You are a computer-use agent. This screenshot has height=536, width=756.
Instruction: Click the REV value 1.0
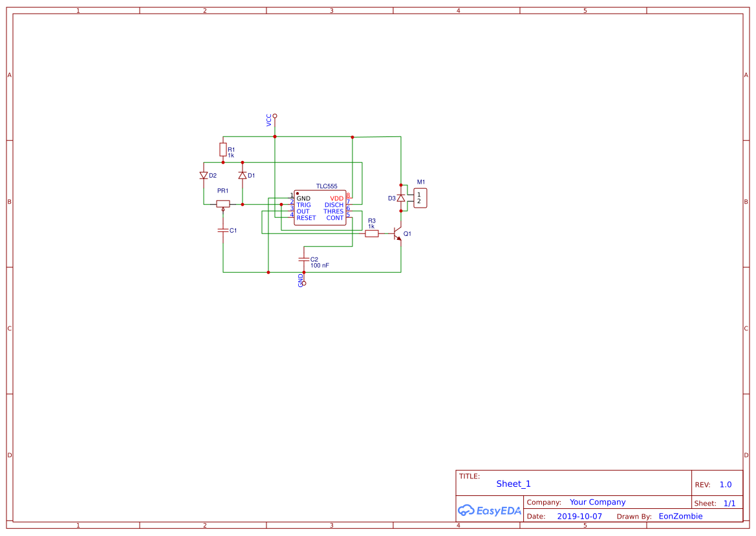pyautogui.click(x=724, y=484)
